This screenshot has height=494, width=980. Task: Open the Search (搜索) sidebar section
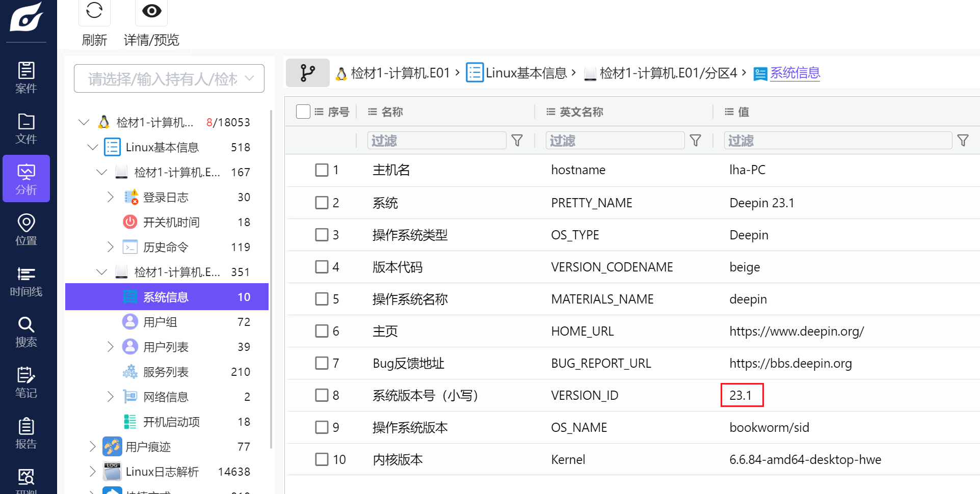(x=26, y=332)
